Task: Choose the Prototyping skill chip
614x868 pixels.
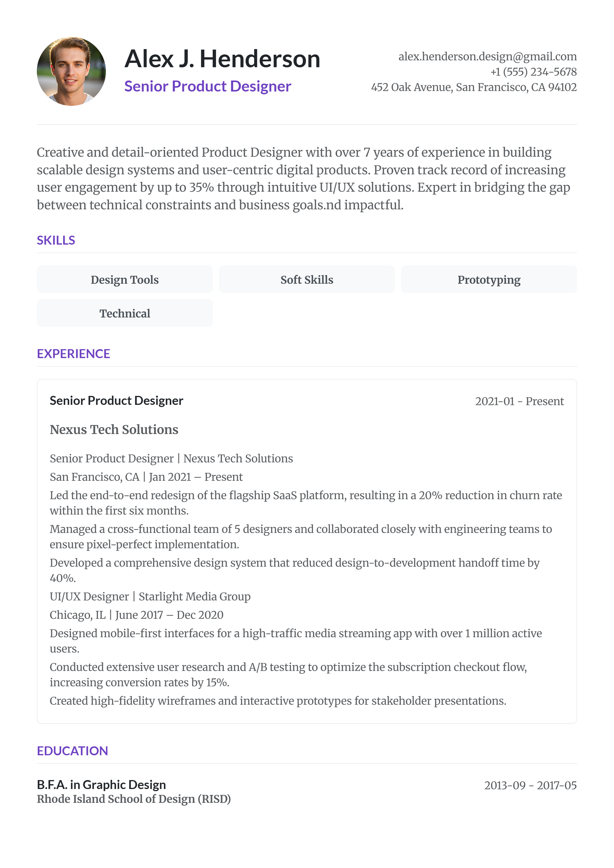Action: [x=489, y=280]
